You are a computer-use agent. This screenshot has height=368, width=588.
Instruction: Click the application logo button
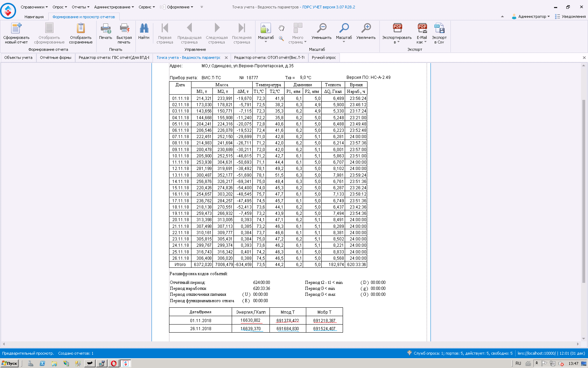[x=8, y=11]
